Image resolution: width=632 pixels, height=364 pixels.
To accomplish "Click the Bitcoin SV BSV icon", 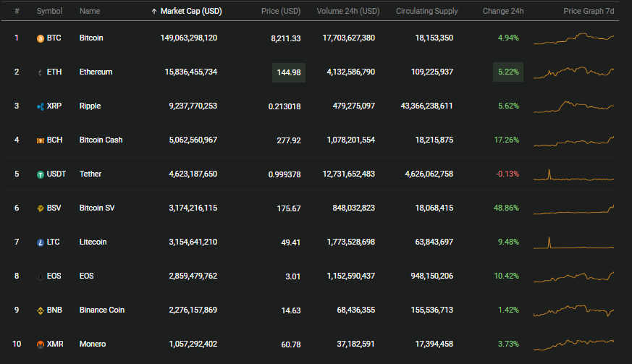I will [41, 208].
